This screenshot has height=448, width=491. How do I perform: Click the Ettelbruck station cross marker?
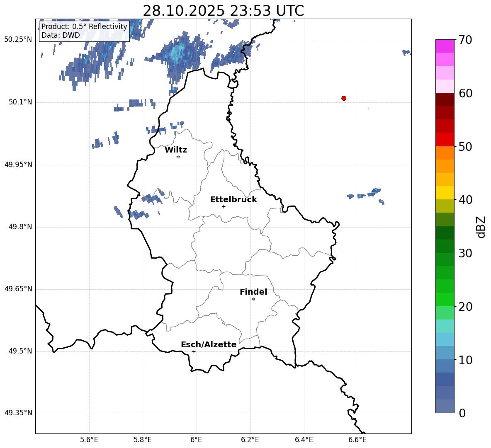(224, 206)
